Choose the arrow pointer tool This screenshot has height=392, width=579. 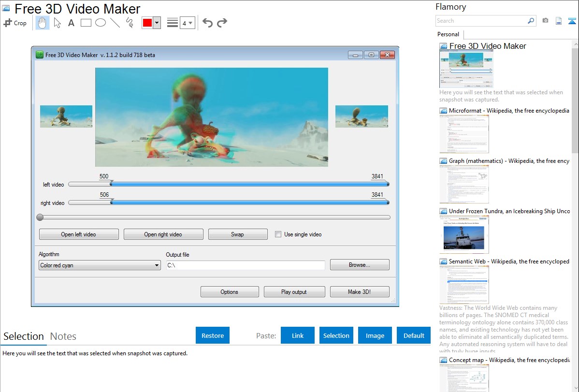[x=57, y=23]
